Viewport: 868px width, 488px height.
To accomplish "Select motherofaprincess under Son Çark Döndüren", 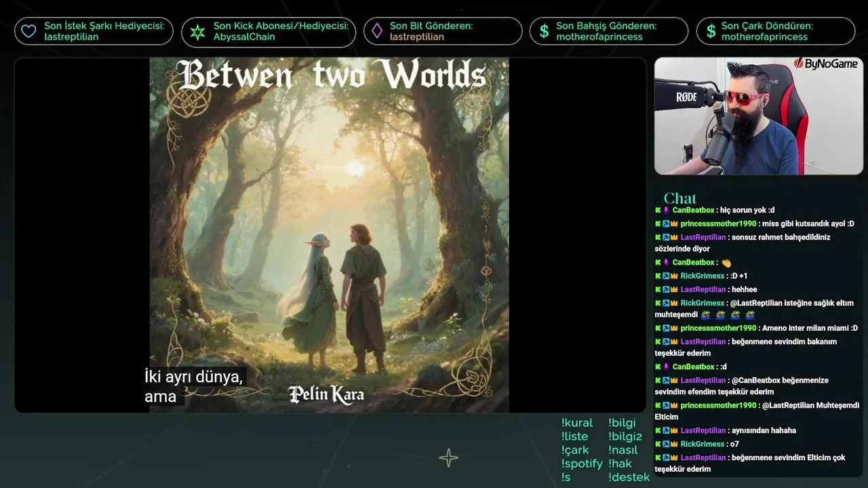I will coord(764,37).
